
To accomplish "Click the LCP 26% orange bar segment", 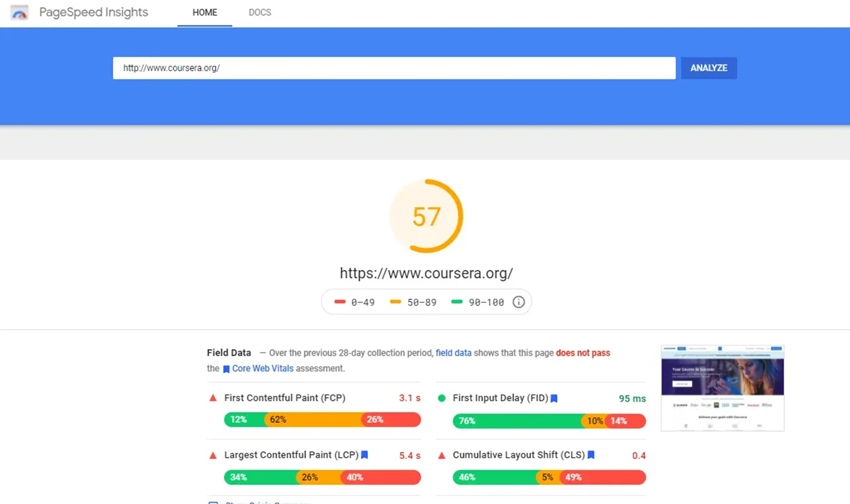I will coord(319,477).
